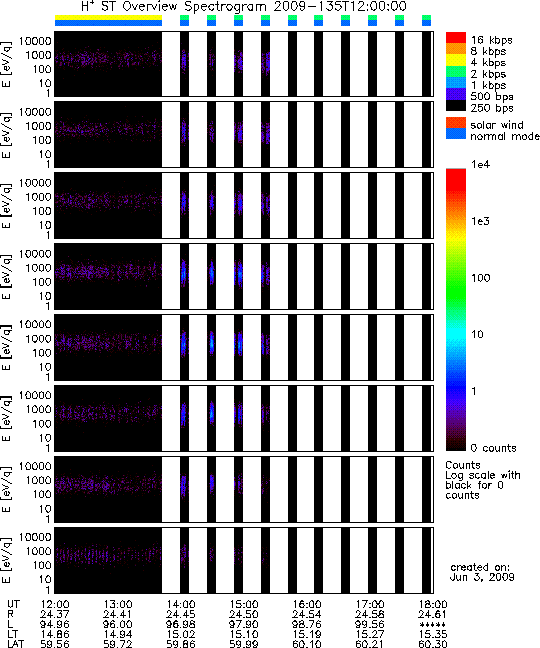Click the red 16 kbps legend swatch

[456, 37]
